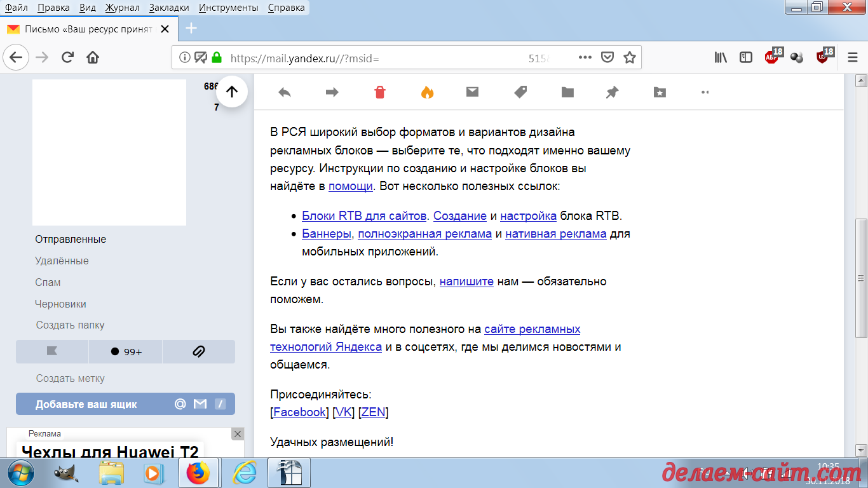Mark as spam with the flame icon

pyautogui.click(x=427, y=92)
